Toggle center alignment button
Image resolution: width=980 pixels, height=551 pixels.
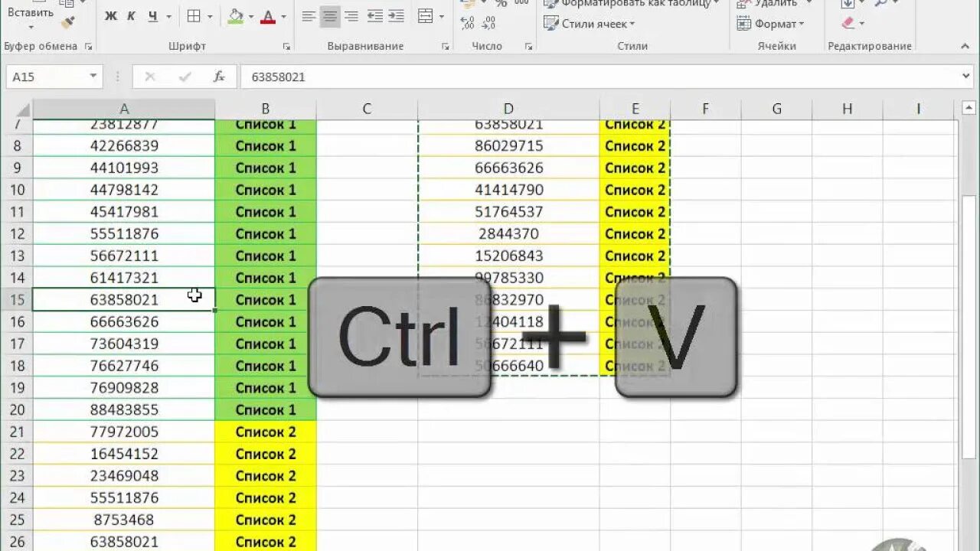330,16
